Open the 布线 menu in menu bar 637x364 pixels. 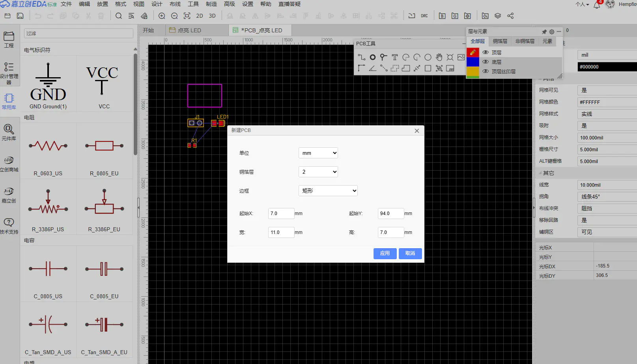pos(175,4)
